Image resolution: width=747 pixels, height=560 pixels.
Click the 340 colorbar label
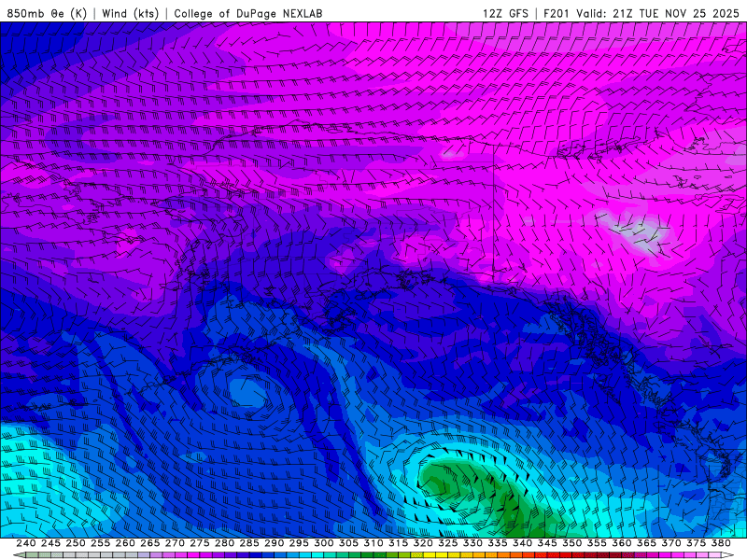pyautogui.click(x=523, y=543)
